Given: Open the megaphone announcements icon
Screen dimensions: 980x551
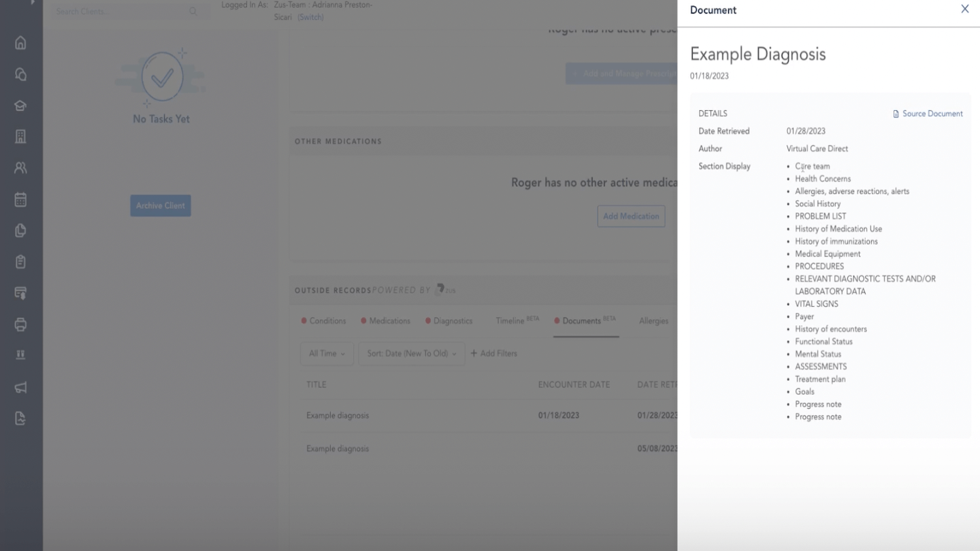Looking at the screenshot, I should pos(20,387).
